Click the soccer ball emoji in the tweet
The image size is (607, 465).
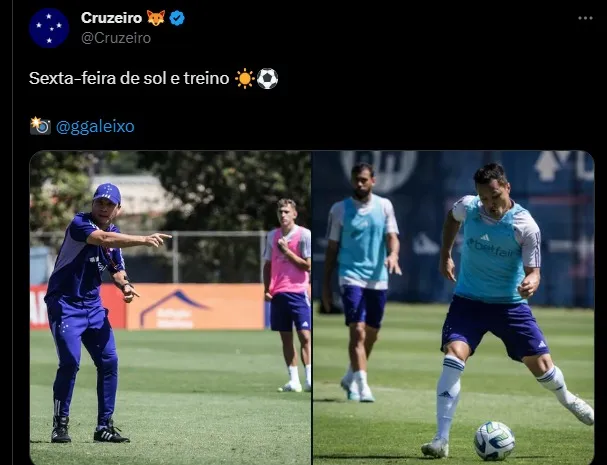pos(267,79)
